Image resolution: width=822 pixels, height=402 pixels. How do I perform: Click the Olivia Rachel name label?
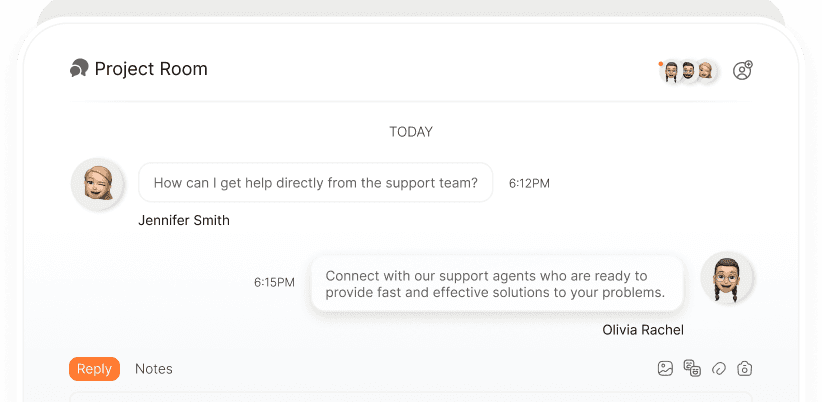pos(643,330)
